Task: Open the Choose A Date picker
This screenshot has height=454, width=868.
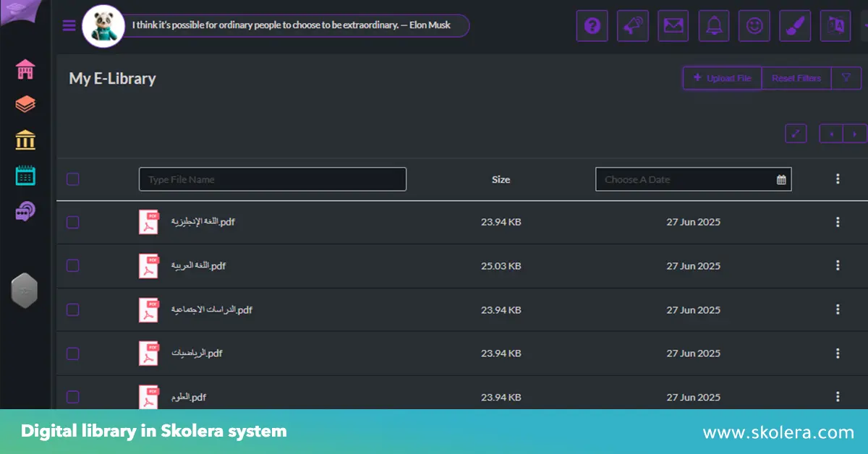Action: click(x=692, y=179)
